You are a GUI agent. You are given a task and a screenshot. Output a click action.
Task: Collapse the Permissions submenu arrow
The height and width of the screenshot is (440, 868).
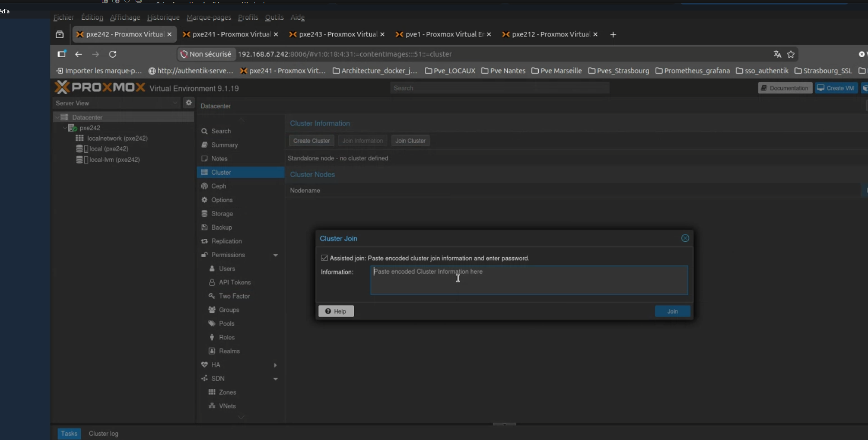coord(276,255)
